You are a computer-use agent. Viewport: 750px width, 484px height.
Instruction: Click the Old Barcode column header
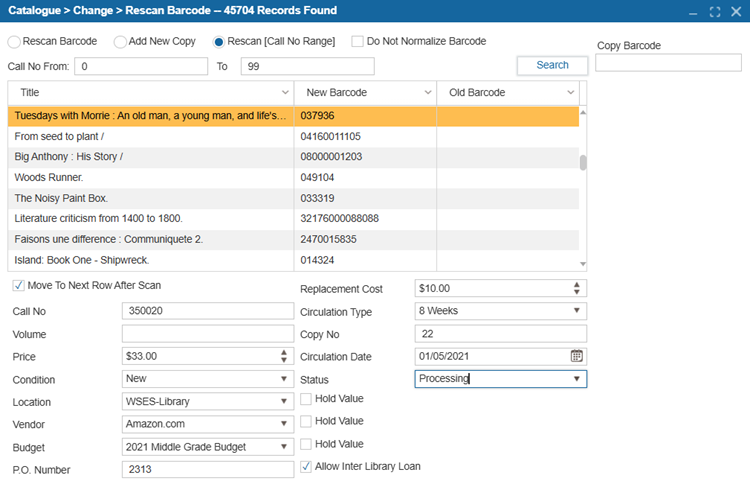pyautogui.click(x=508, y=93)
